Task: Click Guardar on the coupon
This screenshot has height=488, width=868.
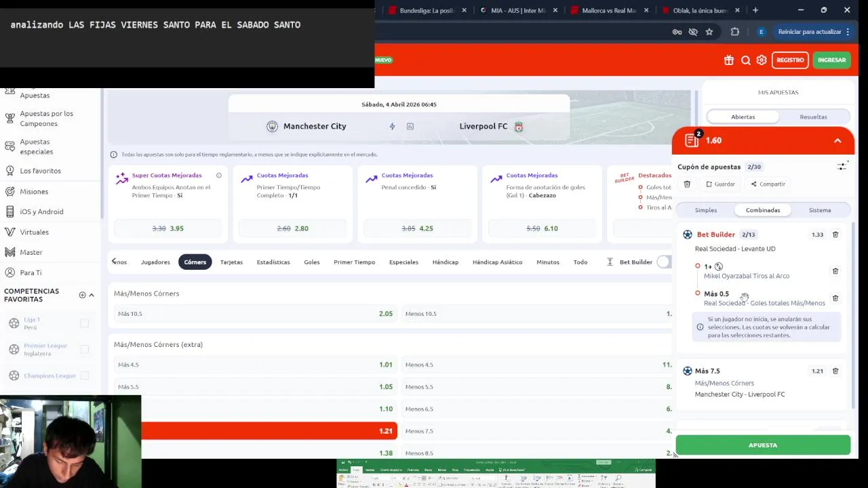Action: click(720, 184)
